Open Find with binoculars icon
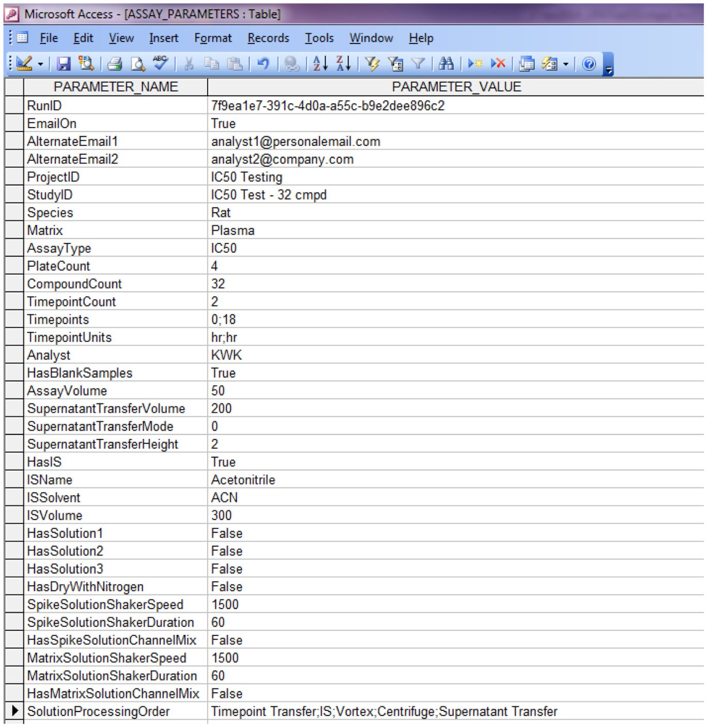The height and width of the screenshot is (728, 708). click(446, 64)
